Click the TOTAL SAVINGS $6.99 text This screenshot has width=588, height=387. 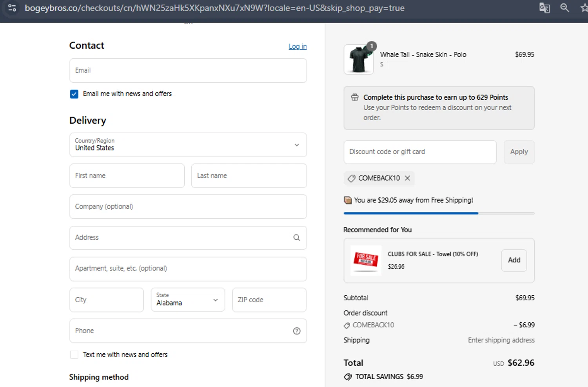[x=389, y=377]
